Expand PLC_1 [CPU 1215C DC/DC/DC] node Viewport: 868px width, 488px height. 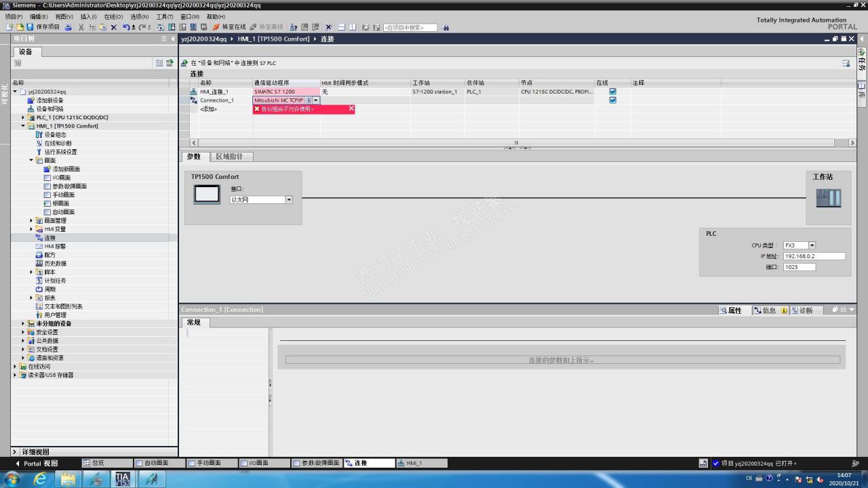pyautogui.click(x=23, y=117)
